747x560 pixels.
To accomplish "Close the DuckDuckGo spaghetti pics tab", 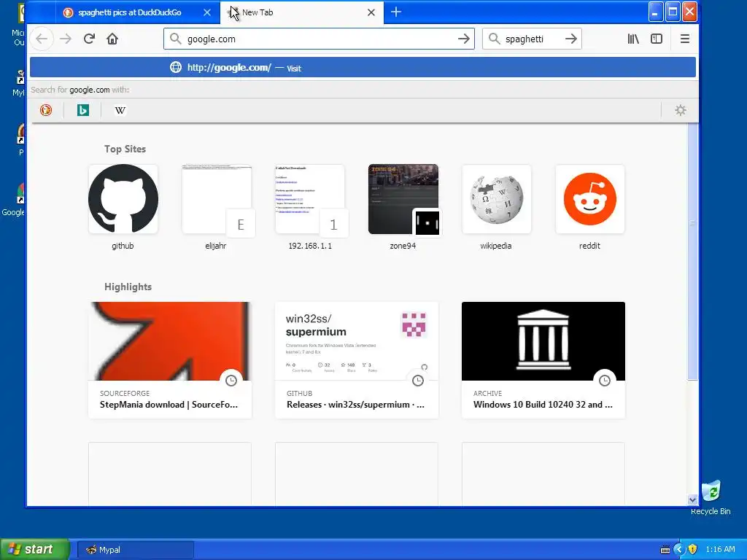I will pyautogui.click(x=206, y=13).
